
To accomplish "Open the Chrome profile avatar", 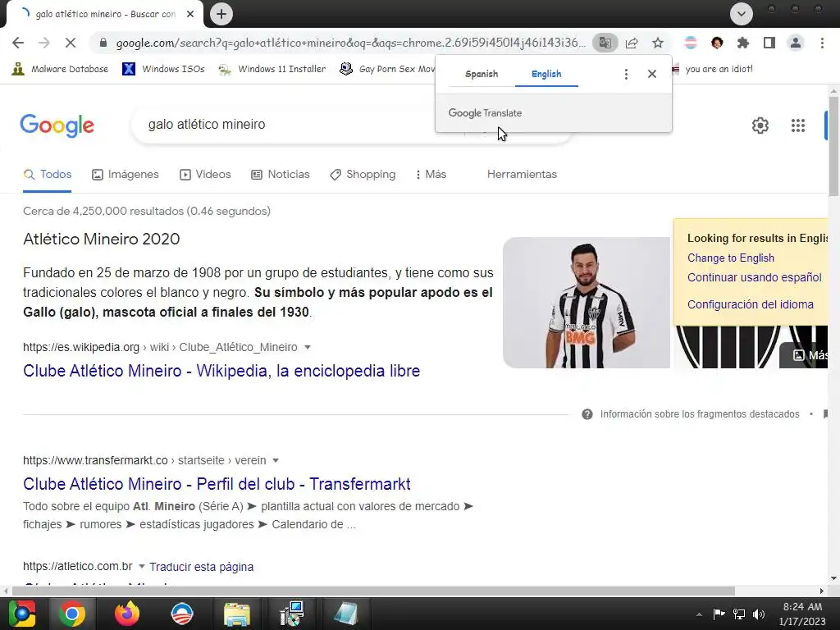I will pos(796,43).
